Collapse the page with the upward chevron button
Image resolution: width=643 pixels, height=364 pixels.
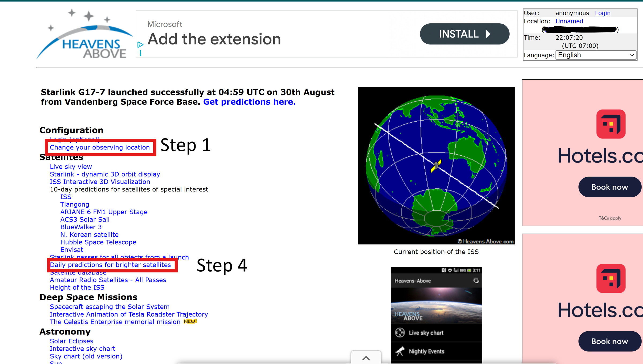point(365,358)
